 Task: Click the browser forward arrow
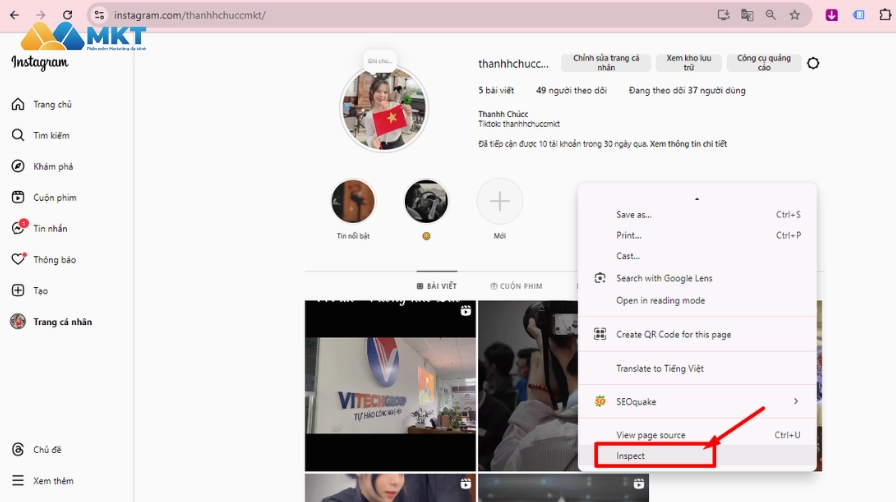coord(41,15)
